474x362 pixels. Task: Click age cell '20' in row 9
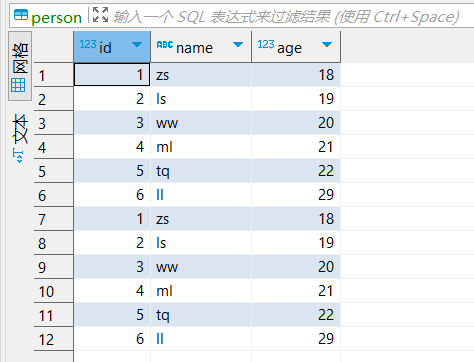click(x=296, y=267)
